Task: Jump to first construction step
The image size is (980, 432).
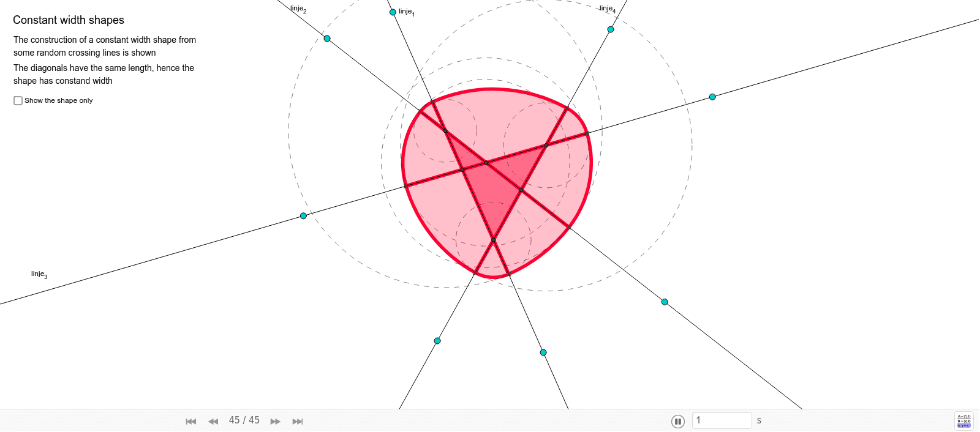Action: 191,421
